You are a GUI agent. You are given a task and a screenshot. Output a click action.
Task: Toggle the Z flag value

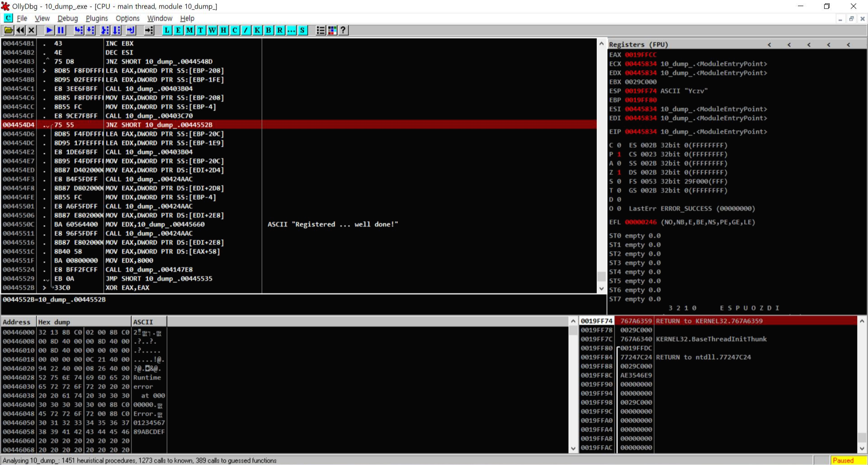coord(619,172)
